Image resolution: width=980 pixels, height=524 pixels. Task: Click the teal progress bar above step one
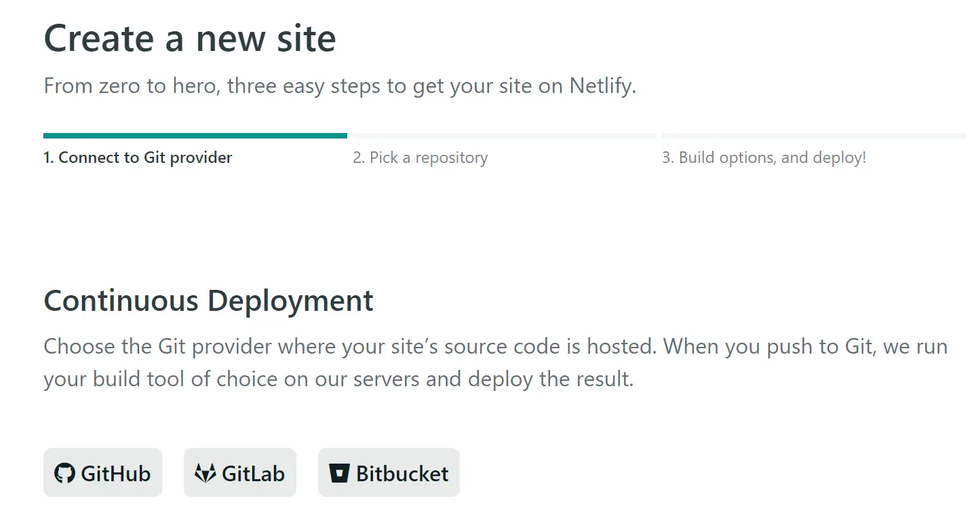[195, 136]
